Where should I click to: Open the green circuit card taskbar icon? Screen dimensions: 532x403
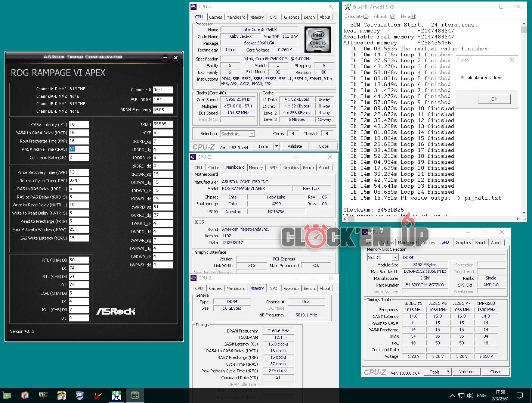coord(7,395)
